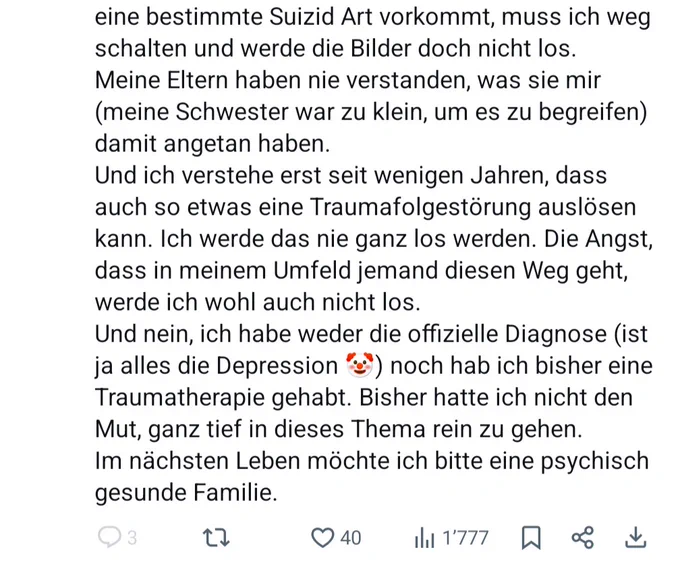This screenshot has height=567, width=680.
Task: Download the post with the download arrow
Action: point(635,538)
